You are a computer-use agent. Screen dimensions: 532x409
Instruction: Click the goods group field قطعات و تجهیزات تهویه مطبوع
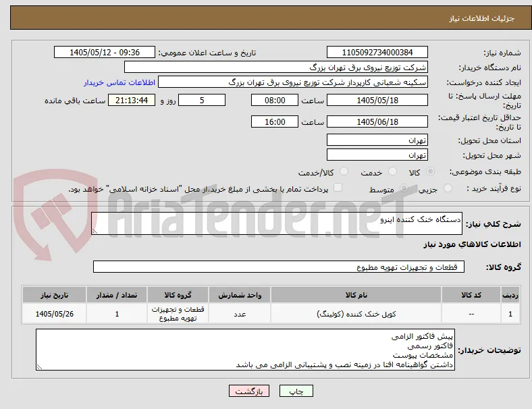[x=279, y=267]
